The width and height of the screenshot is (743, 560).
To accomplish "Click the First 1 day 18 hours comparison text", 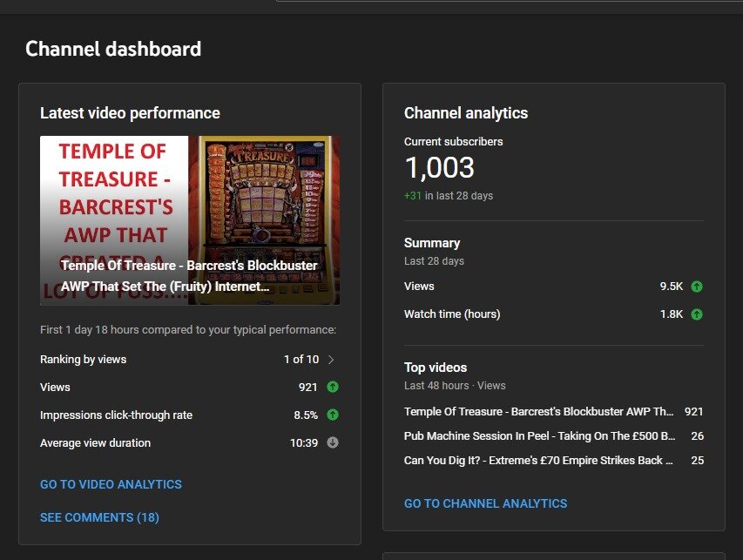I will click(x=188, y=330).
